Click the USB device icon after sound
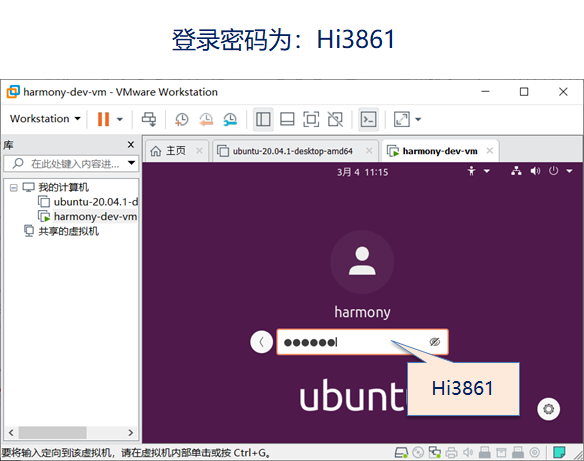 pos(485,452)
